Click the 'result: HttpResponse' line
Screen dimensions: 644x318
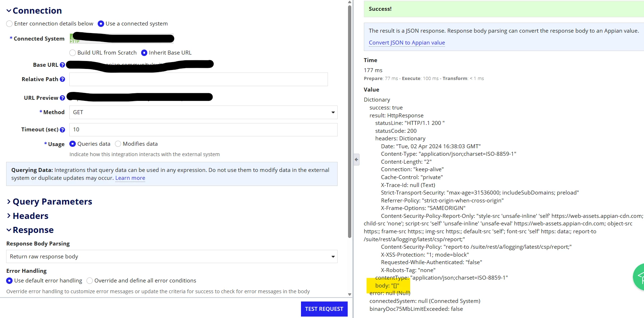397,116
